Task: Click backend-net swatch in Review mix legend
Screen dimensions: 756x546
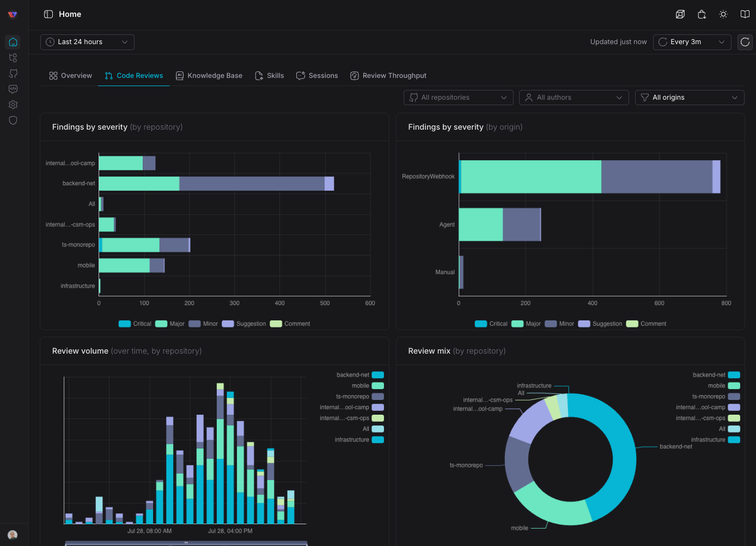Action: point(734,375)
